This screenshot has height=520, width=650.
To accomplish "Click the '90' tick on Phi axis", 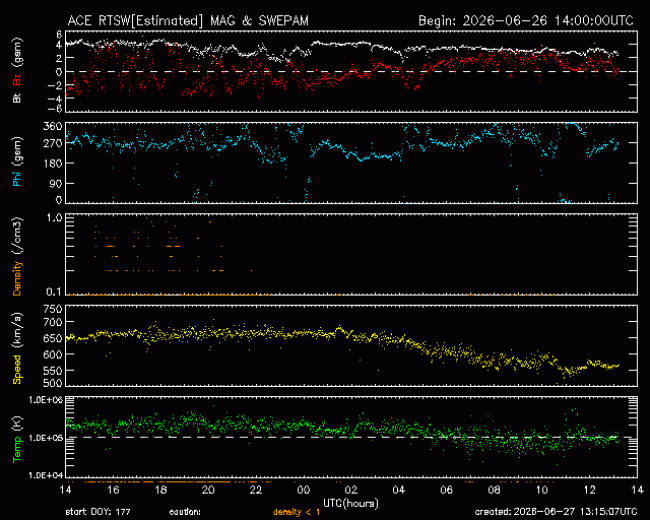I will coord(56,184).
